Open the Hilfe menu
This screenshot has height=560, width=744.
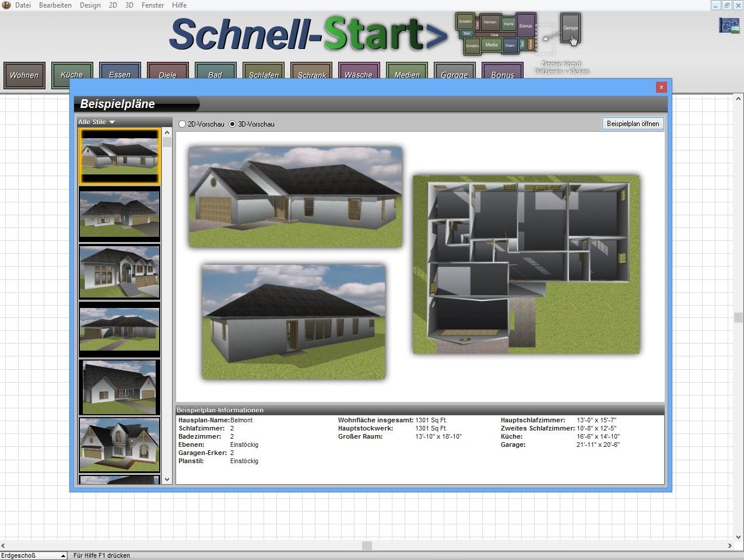(180, 5)
